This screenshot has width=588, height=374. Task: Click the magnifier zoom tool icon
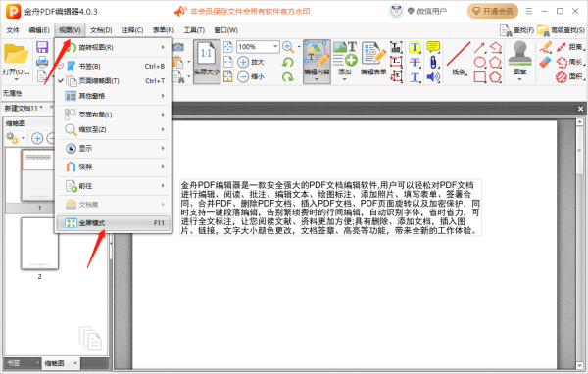288,47
